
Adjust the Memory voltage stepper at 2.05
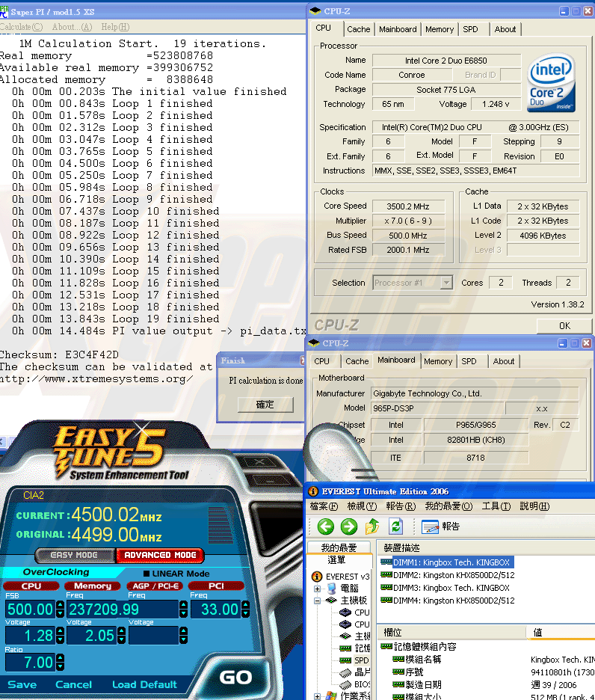(121, 636)
